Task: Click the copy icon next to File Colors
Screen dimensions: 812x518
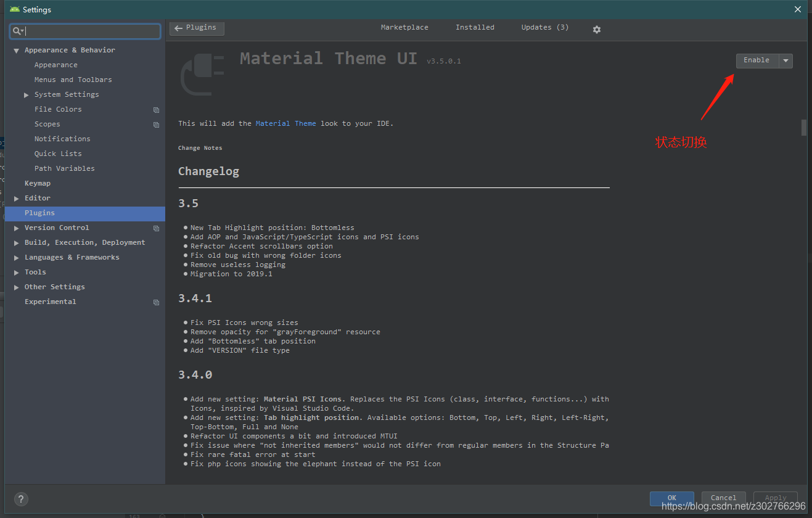Action: click(156, 110)
